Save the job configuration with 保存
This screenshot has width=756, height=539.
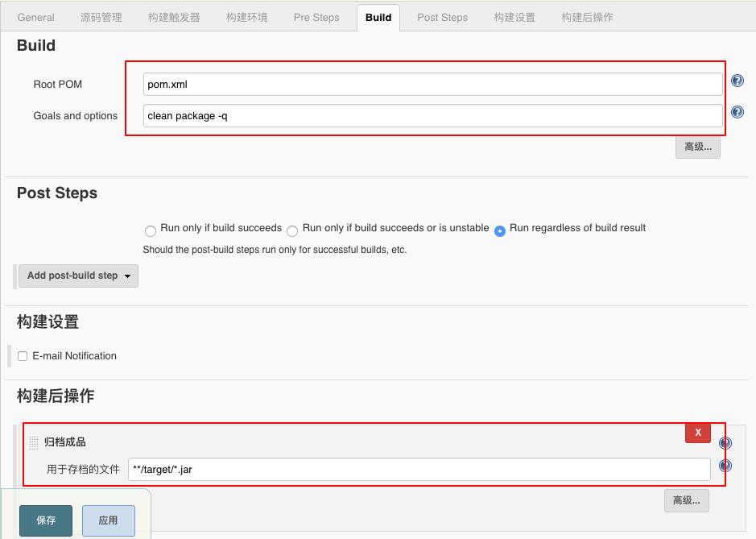(x=46, y=520)
